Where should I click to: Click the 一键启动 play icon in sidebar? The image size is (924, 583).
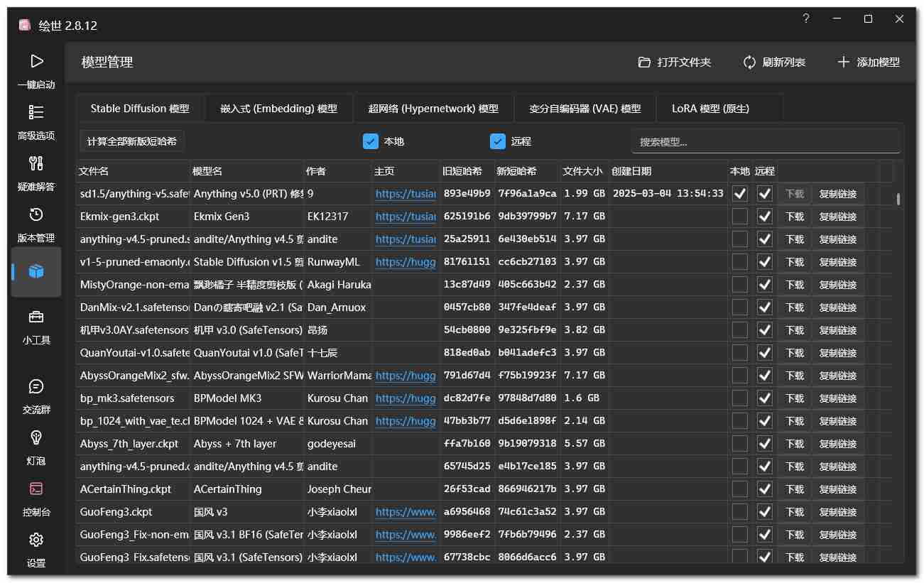coord(36,62)
